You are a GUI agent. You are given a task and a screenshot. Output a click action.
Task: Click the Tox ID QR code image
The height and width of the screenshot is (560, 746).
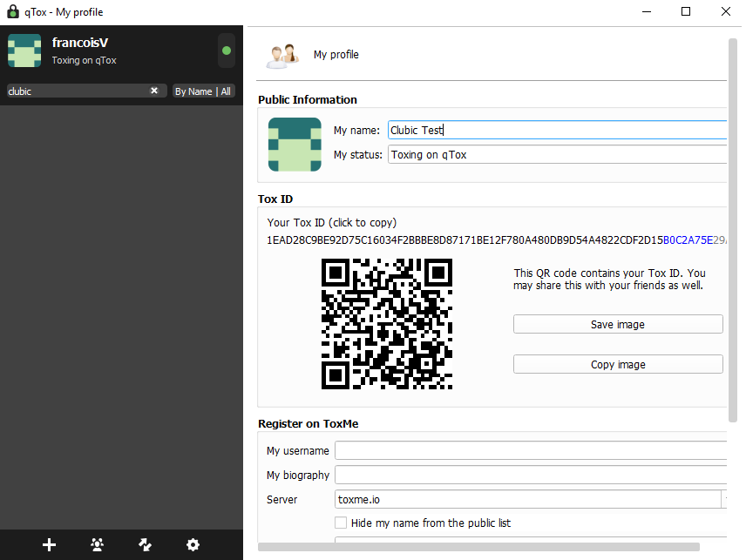click(x=387, y=324)
